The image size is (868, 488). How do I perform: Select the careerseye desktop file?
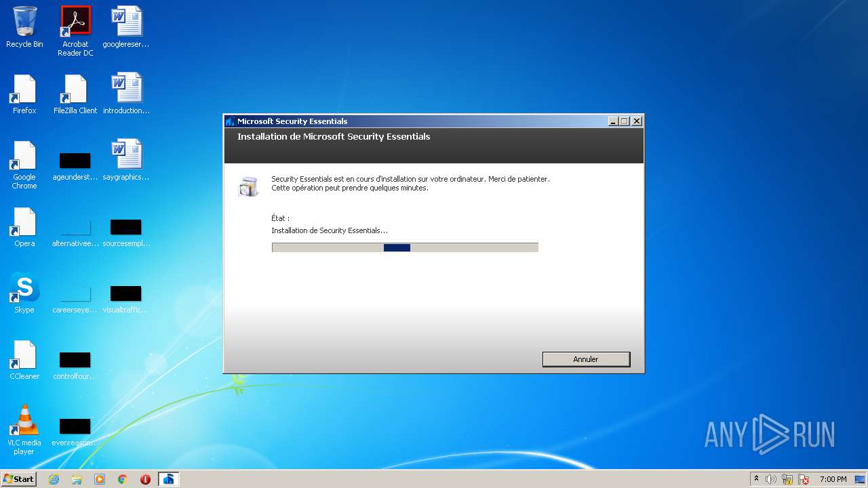pyautogui.click(x=75, y=298)
